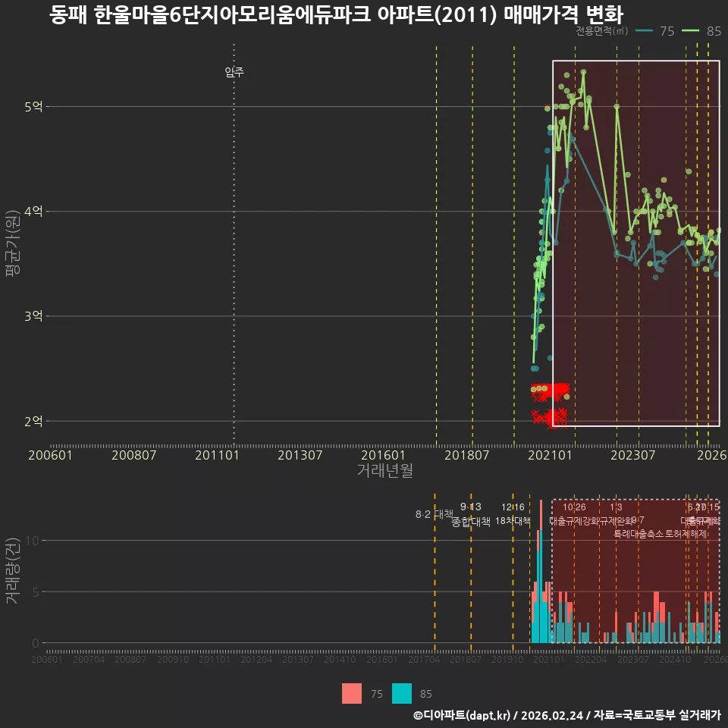
Task: Click the 2억 y-axis label
Action: pyautogui.click(x=33, y=422)
